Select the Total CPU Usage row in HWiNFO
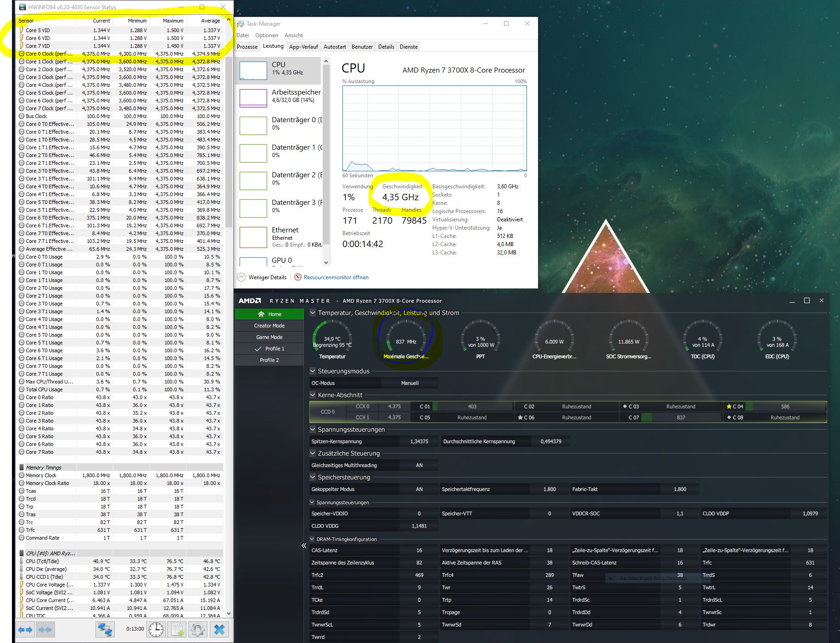The height and width of the screenshot is (643, 840). [x=120, y=389]
